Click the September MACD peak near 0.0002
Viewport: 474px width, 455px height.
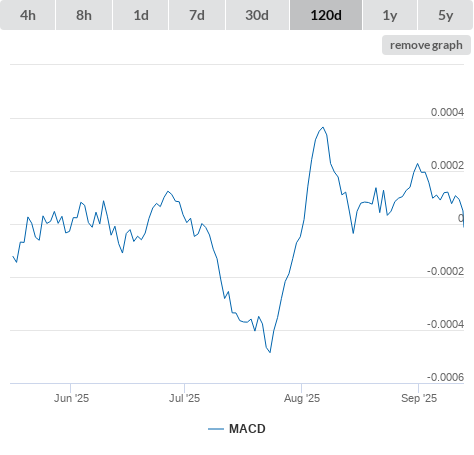(417, 164)
